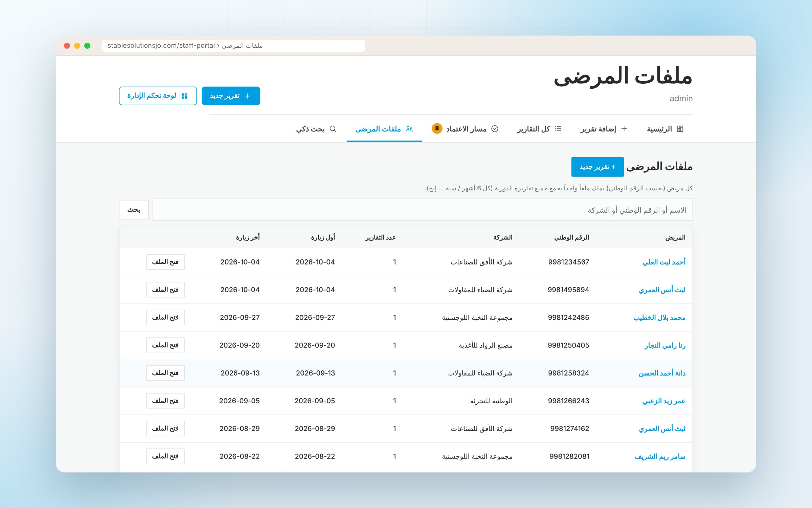Go to كل التقارير tab
Screen dimensions: 812x508
click(539, 129)
